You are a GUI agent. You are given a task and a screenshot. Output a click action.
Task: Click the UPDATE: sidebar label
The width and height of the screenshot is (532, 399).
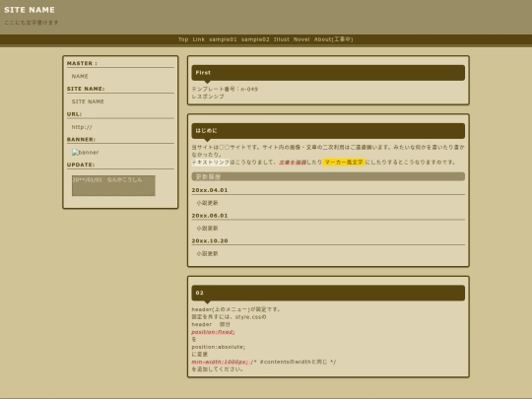coord(81,165)
